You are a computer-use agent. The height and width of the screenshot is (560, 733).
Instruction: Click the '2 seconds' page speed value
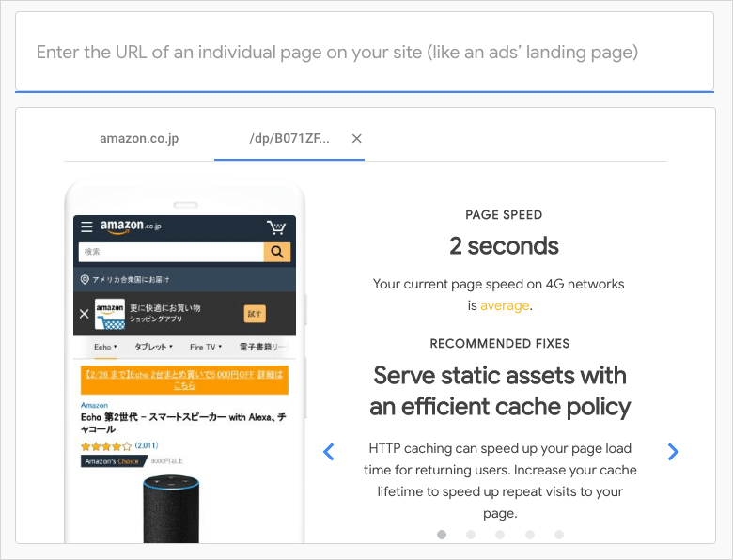(x=504, y=246)
